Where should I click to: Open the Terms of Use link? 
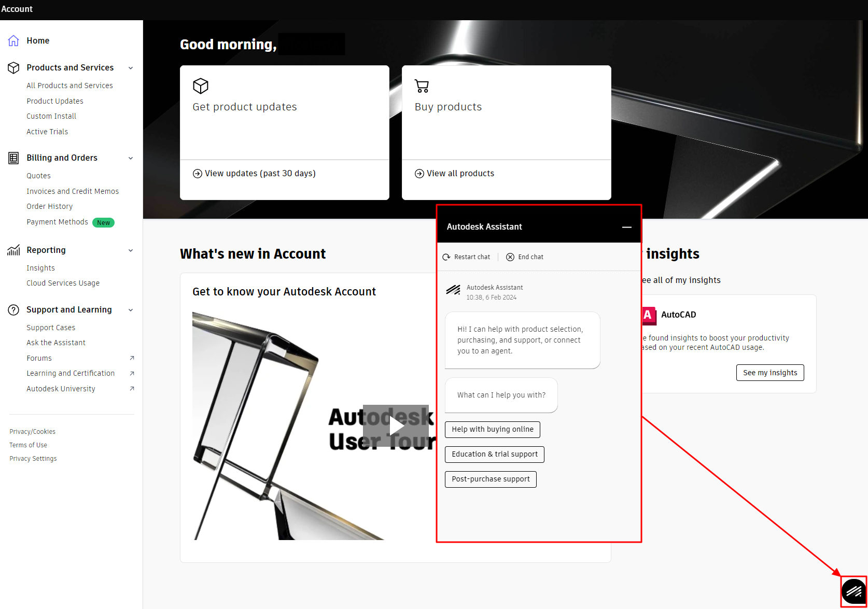tap(28, 445)
